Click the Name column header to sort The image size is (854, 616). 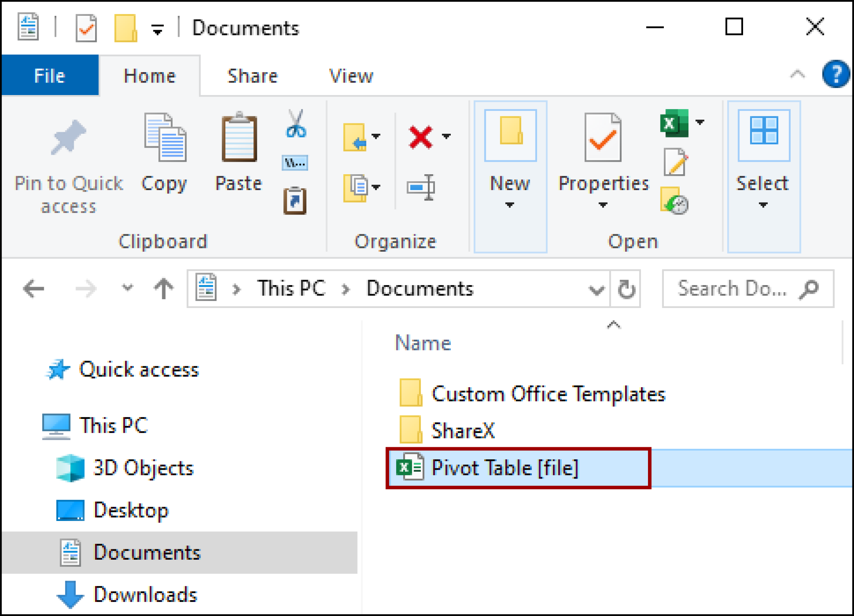point(422,343)
